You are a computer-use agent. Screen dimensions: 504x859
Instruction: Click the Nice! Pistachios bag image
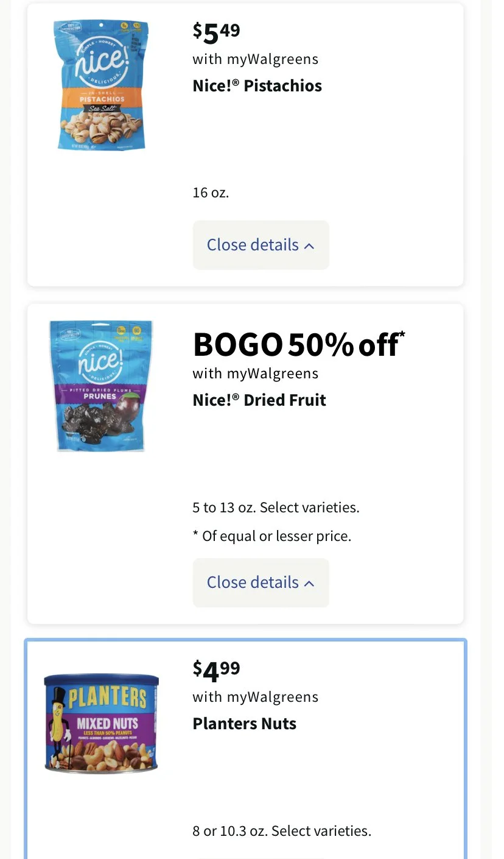coord(101,85)
